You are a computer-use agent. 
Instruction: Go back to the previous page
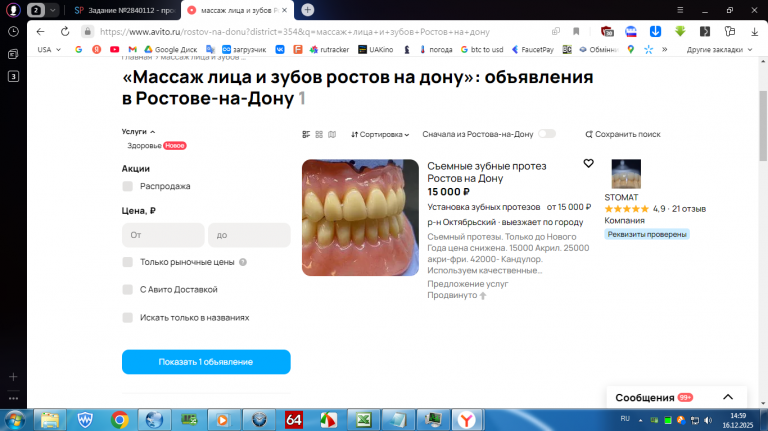point(40,31)
